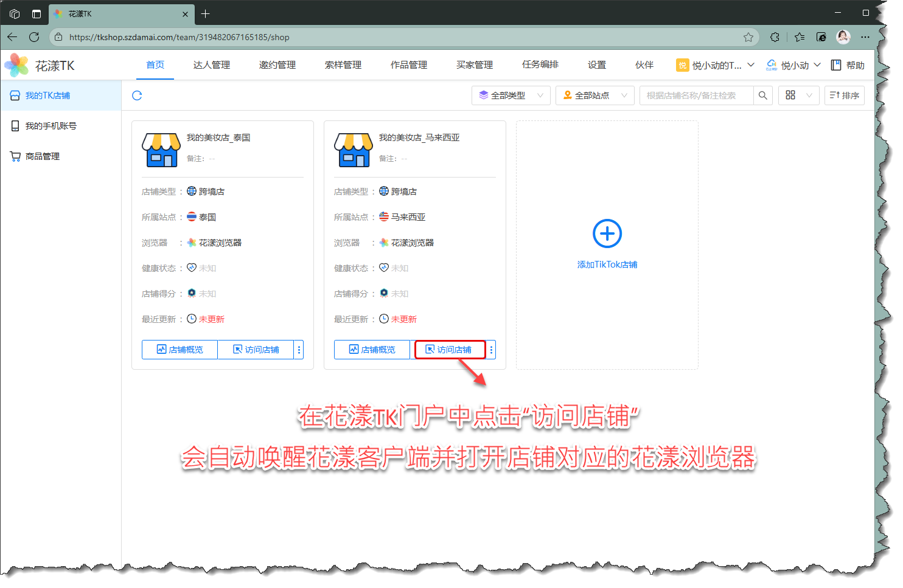Click the 泰国 site value
The width and height of the screenshot is (903, 588).
pyautogui.click(x=207, y=217)
